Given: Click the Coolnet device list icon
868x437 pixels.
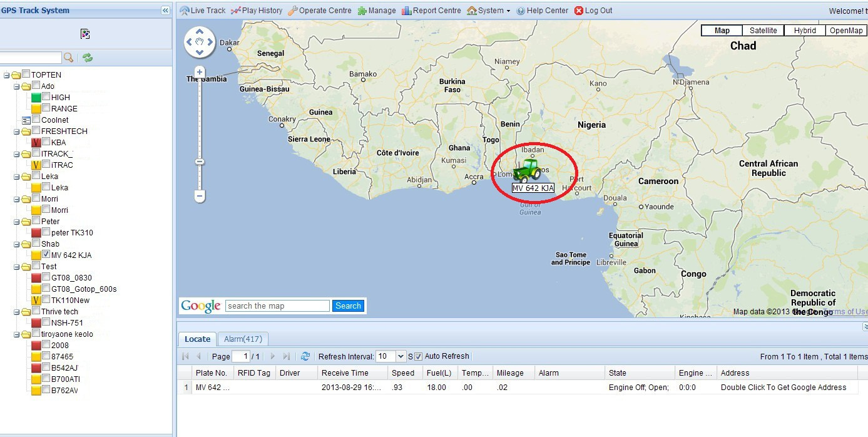Looking at the screenshot, I should click(x=26, y=120).
